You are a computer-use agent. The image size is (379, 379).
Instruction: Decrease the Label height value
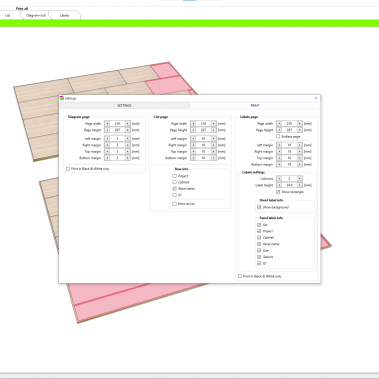(279, 185)
